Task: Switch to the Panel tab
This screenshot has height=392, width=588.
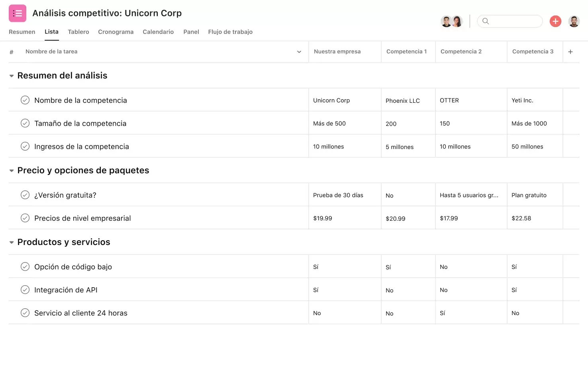Action: (191, 32)
